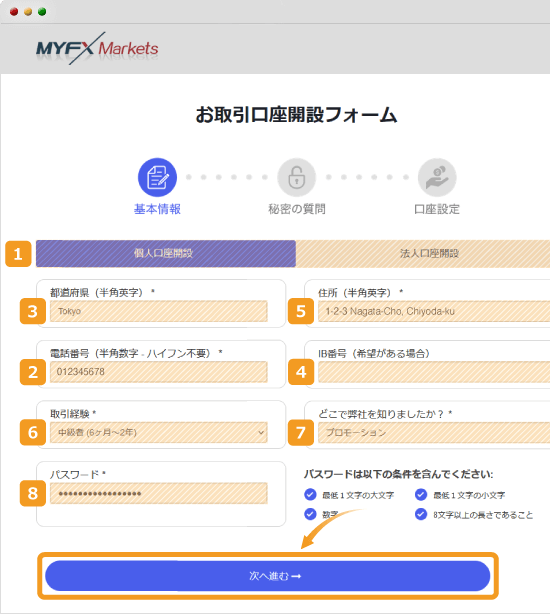This screenshot has width=550, height=614.
Task: Click the 秘密の質問 step label
Action: pyautogui.click(x=297, y=209)
